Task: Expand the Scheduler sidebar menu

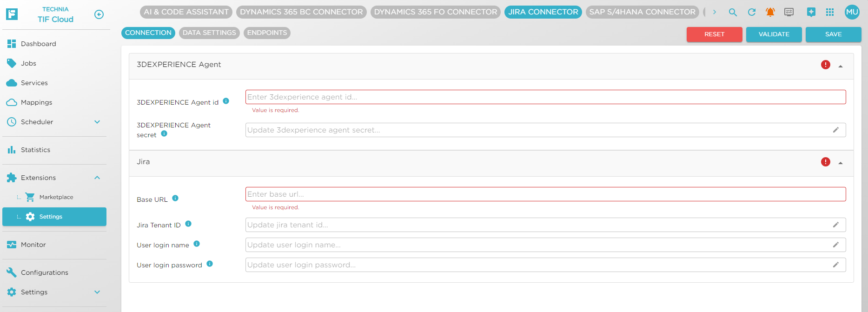Action: 97,122
